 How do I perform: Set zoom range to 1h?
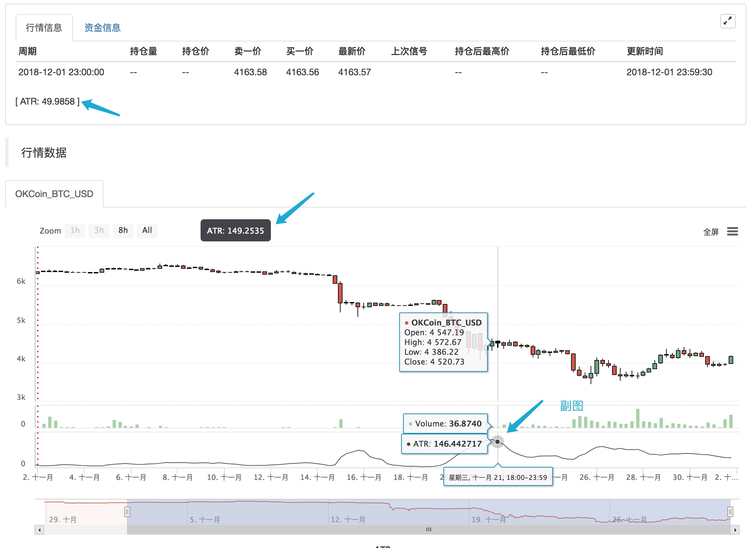pyautogui.click(x=75, y=230)
